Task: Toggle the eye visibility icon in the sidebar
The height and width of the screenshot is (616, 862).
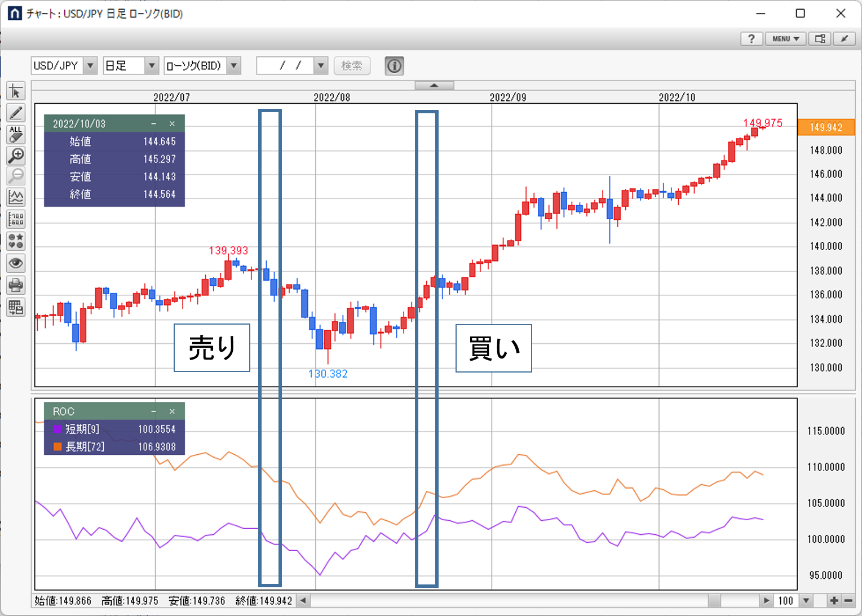Action: point(16,263)
